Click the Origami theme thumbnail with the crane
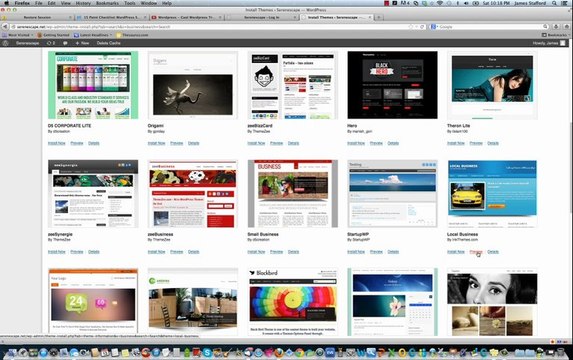The height and width of the screenshot is (360, 573). pyautogui.click(x=193, y=85)
